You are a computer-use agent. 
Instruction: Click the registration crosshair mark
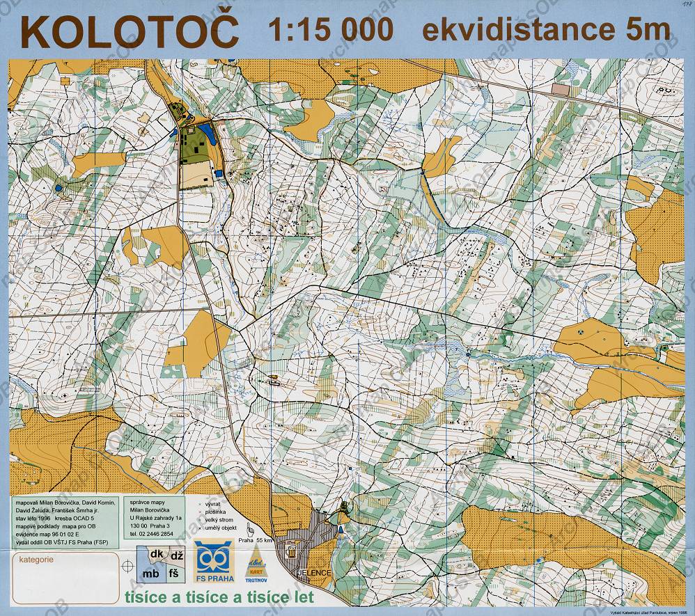[127, 566]
